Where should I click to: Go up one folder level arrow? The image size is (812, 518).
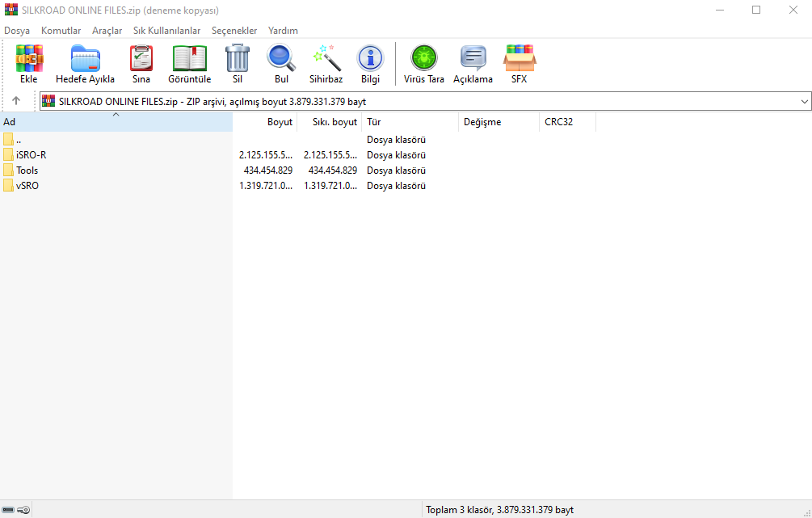[x=16, y=101]
